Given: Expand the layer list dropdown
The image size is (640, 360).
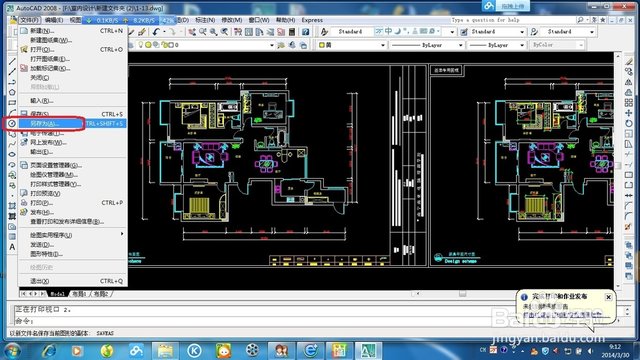Looking at the screenshot, I should [x=272, y=45].
